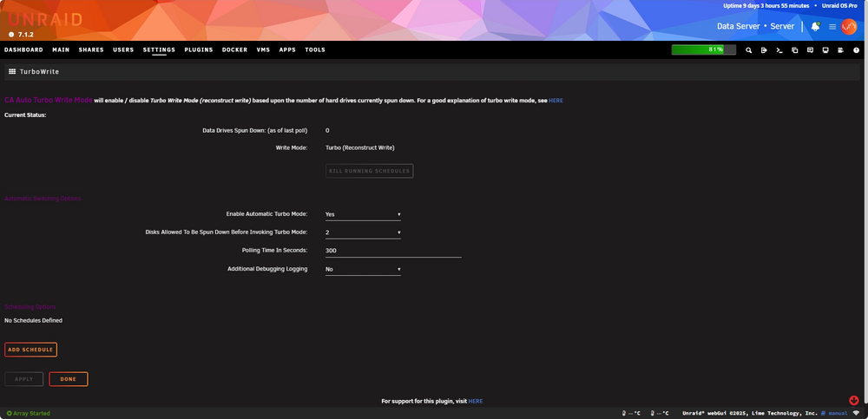Image resolution: width=868 pixels, height=419 pixels.
Task: Click the Data Server name in header
Action: [739, 27]
